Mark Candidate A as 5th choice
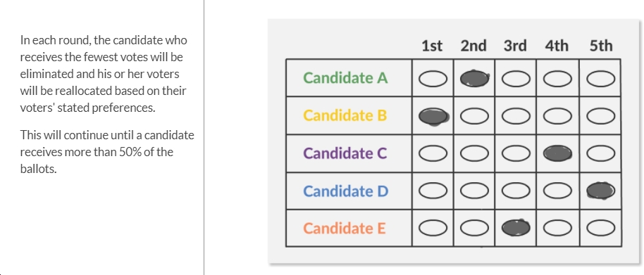 click(600, 79)
